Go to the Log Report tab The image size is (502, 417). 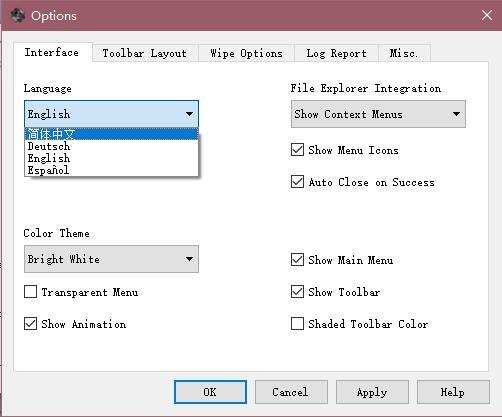coord(336,53)
